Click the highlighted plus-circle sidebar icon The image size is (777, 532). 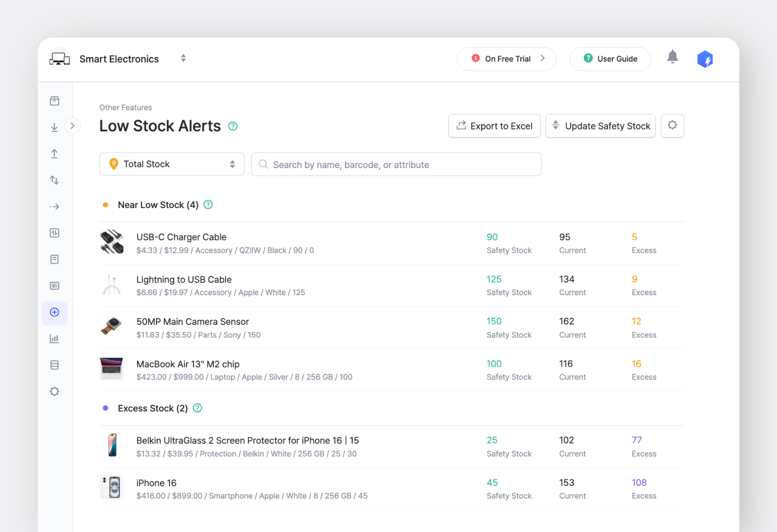coord(55,312)
